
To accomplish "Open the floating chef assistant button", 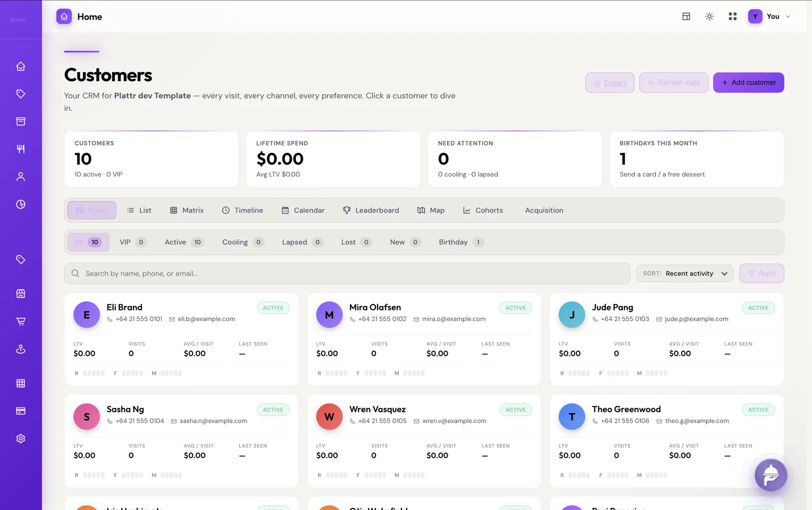I will (771, 475).
